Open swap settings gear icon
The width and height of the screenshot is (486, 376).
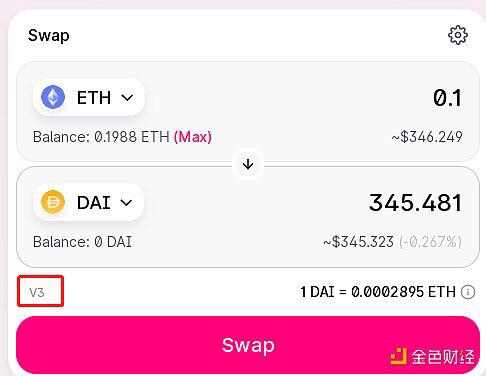click(458, 35)
